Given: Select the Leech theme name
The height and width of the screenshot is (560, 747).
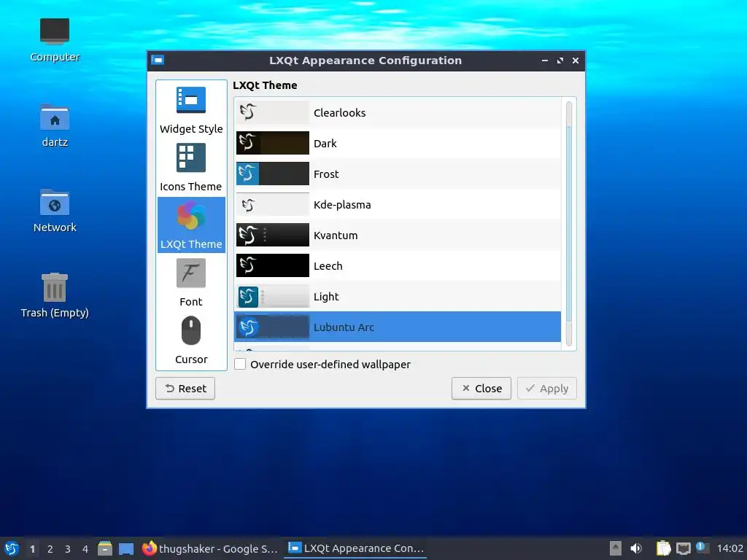Looking at the screenshot, I should [x=328, y=265].
